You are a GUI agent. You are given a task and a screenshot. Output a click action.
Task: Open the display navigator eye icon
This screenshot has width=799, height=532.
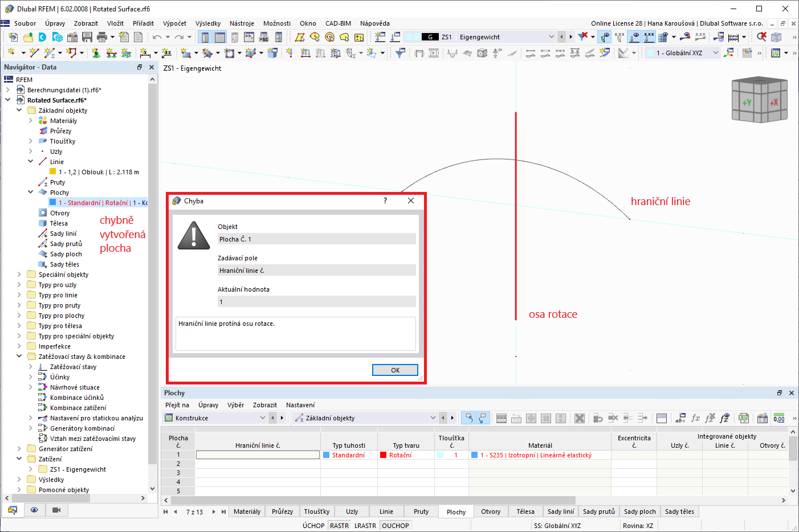(x=34, y=510)
